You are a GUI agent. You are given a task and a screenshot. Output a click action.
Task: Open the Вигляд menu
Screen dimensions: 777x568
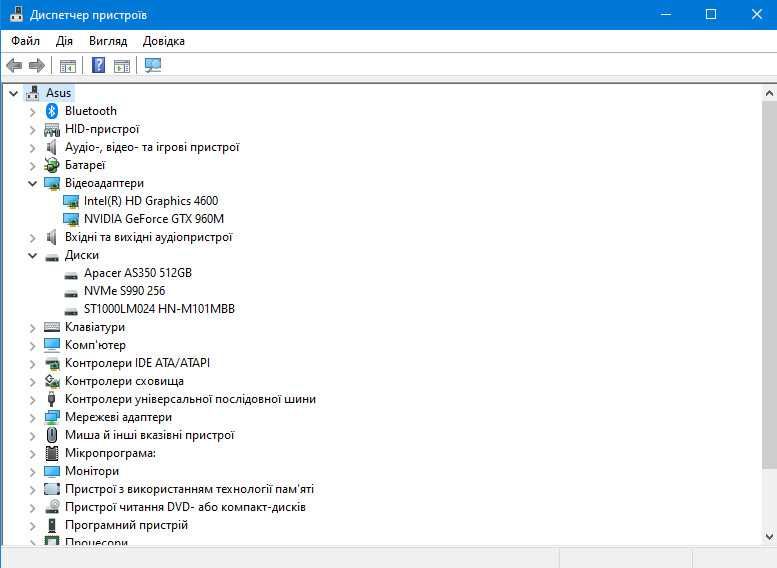coord(108,41)
